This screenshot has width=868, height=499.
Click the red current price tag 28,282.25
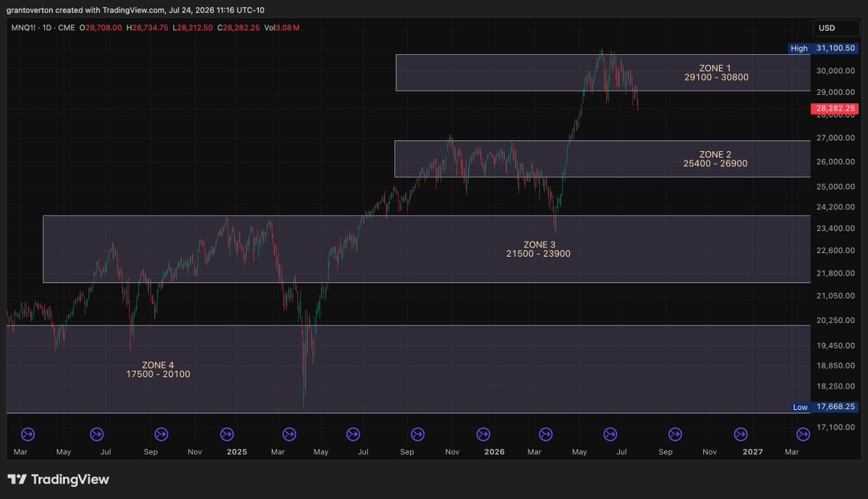[x=835, y=108]
